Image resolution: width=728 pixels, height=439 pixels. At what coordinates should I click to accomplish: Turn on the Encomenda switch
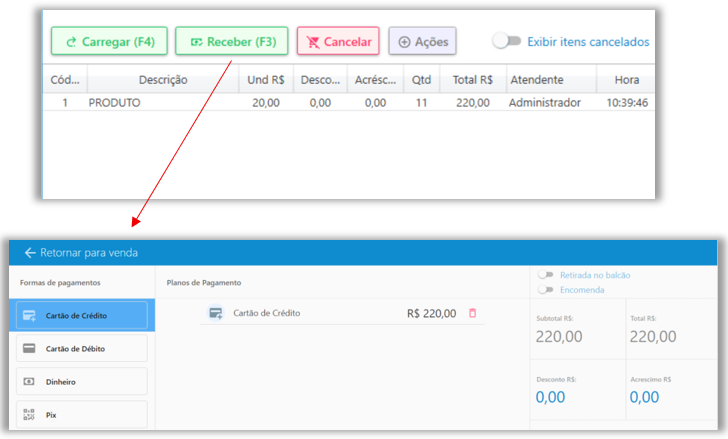pos(546,290)
